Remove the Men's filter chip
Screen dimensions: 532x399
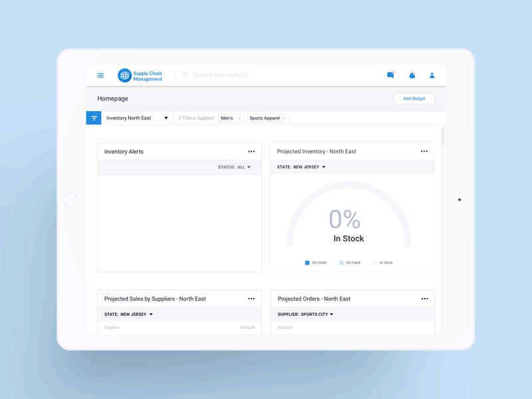[x=240, y=118]
